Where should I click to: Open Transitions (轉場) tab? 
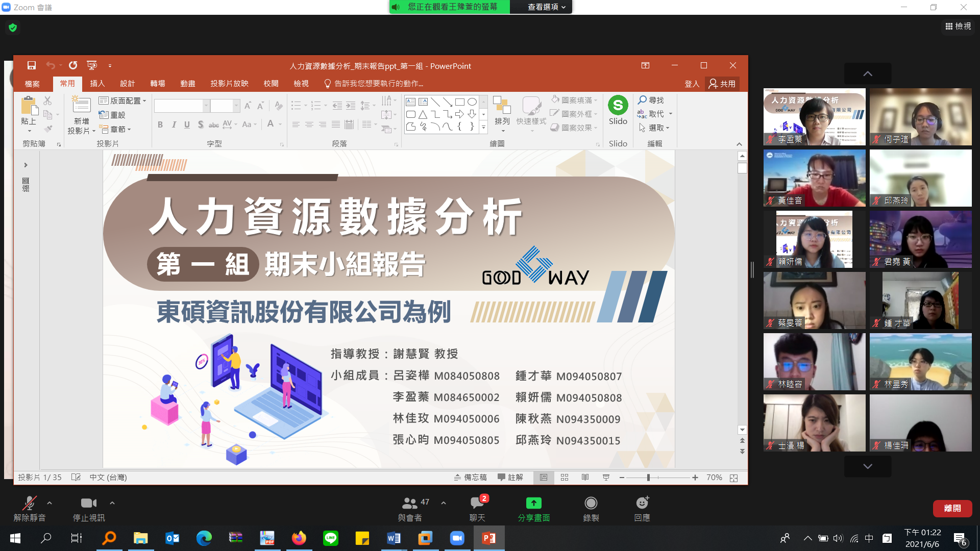[158, 83]
